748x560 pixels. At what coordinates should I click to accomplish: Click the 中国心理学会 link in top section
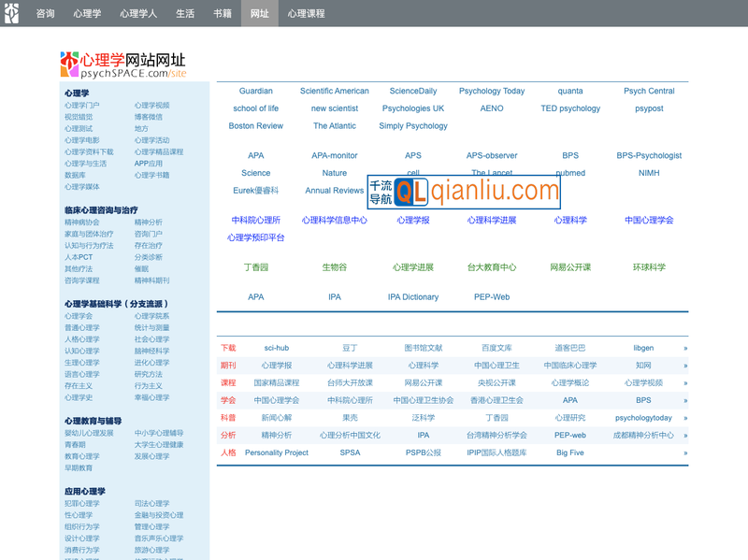tap(649, 221)
